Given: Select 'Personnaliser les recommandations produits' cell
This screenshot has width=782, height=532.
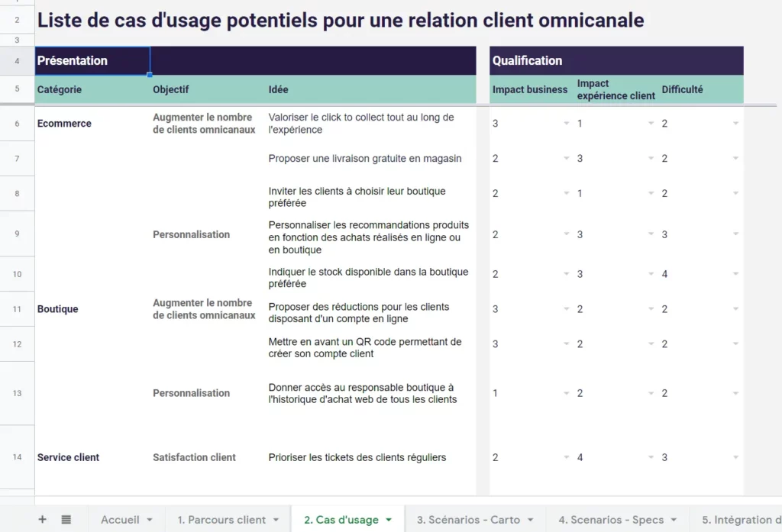Looking at the screenshot, I should [371, 234].
